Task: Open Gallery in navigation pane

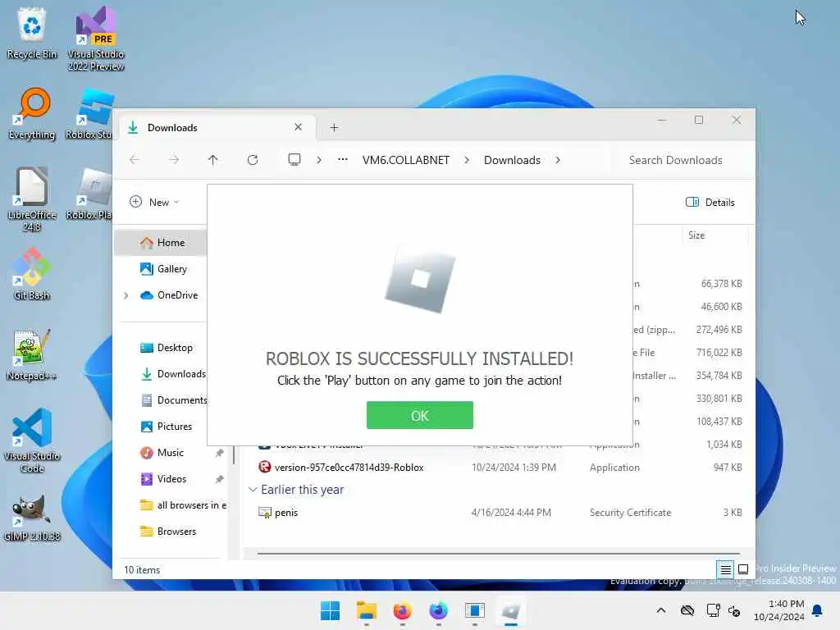Action: 163,269
